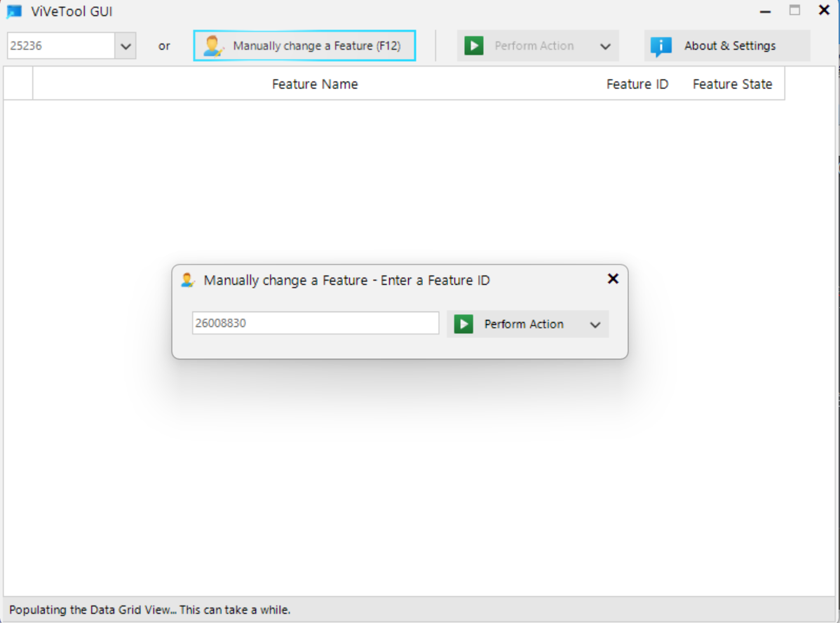The width and height of the screenshot is (840, 623).
Task: Click the 'or' label in the toolbar
Action: click(x=164, y=46)
